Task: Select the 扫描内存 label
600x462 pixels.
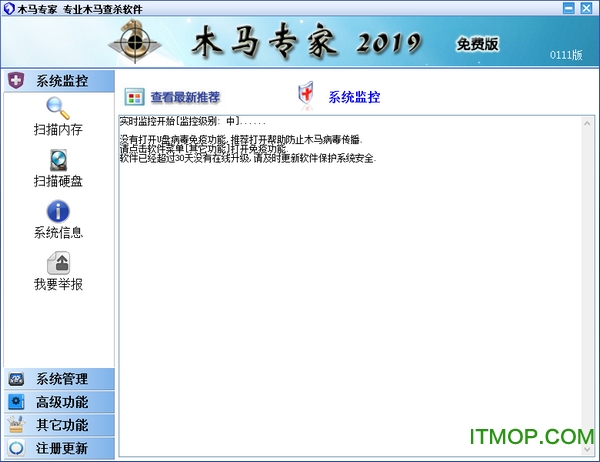Action: [58, 130]
